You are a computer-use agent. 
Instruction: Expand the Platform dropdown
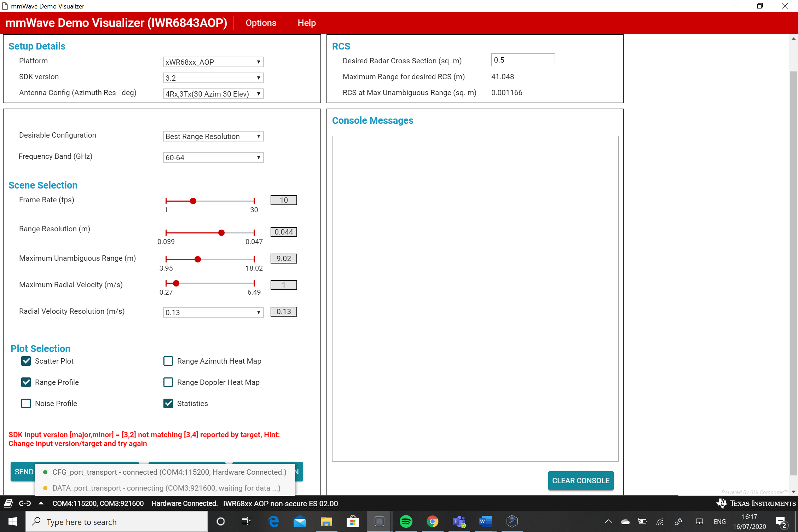pyautogui.click(x=213, y=62)
